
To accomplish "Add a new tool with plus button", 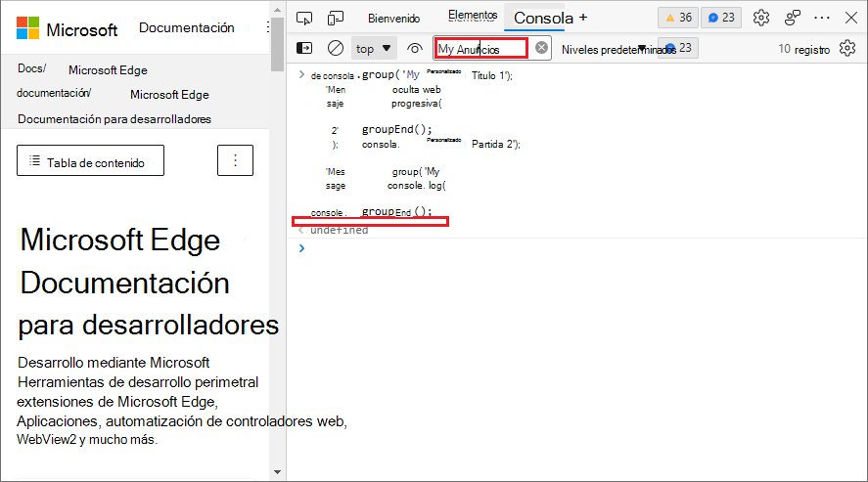I will (583, 18).
